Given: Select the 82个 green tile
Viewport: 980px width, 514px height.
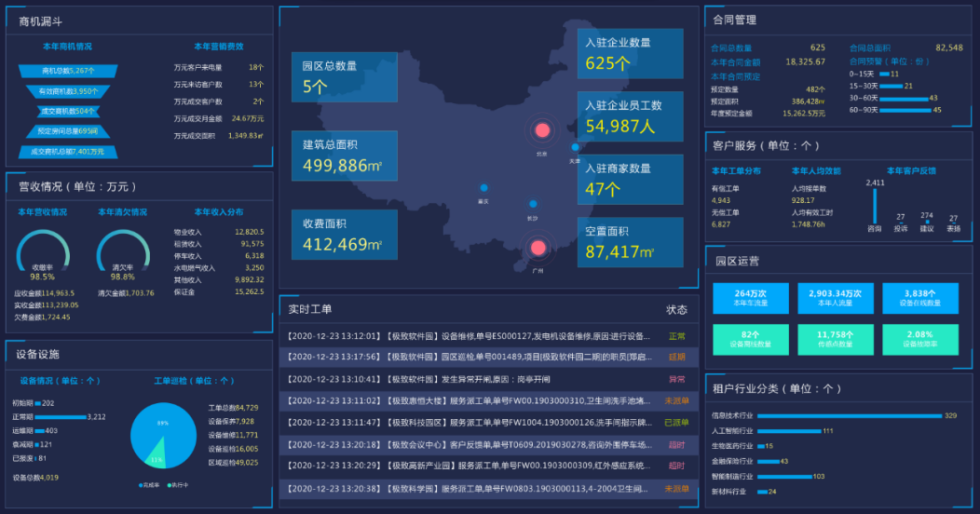Looking at the screenshot, I should pos(751,340).
